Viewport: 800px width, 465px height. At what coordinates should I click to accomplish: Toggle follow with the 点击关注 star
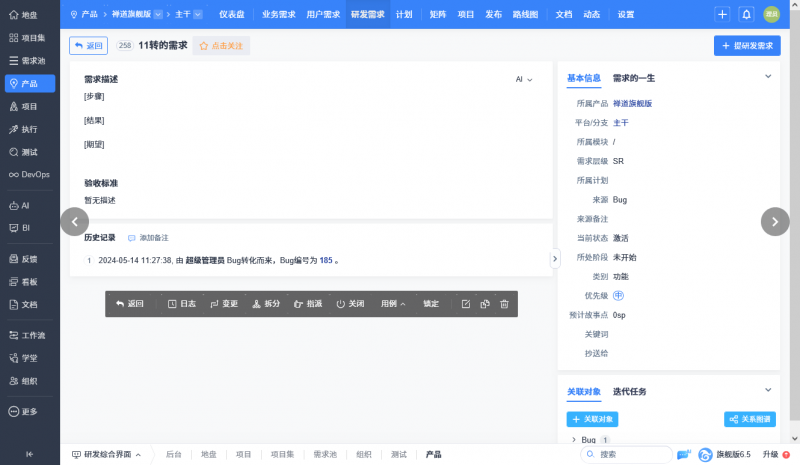tap(220, 46)
